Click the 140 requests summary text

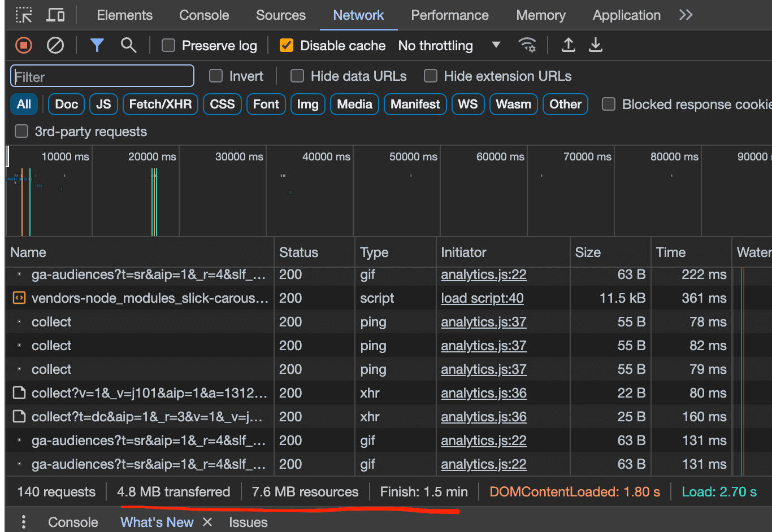[57, 492]
